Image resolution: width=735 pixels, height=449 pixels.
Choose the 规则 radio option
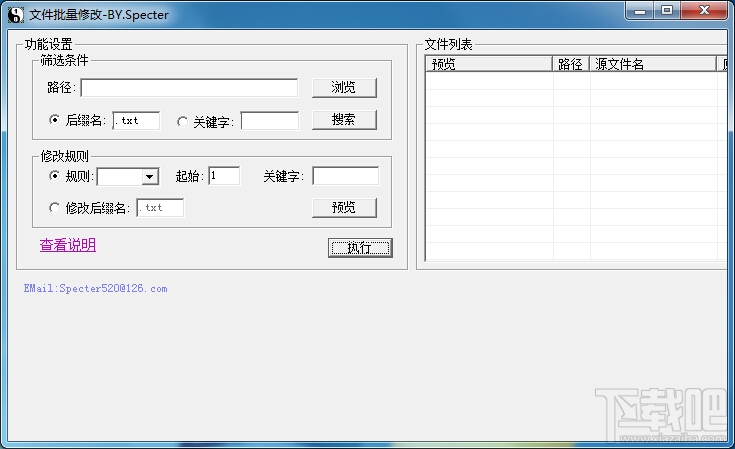click(54, 176)
